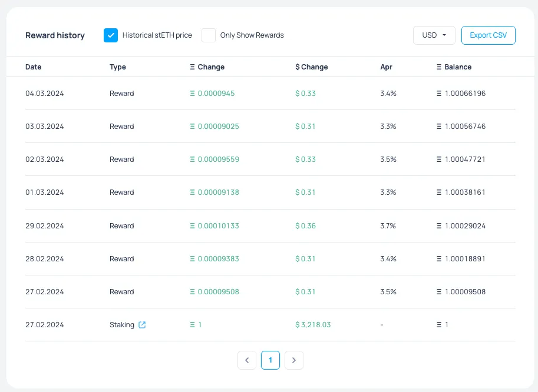
Task: Click the Type column header
Action: 118,67
